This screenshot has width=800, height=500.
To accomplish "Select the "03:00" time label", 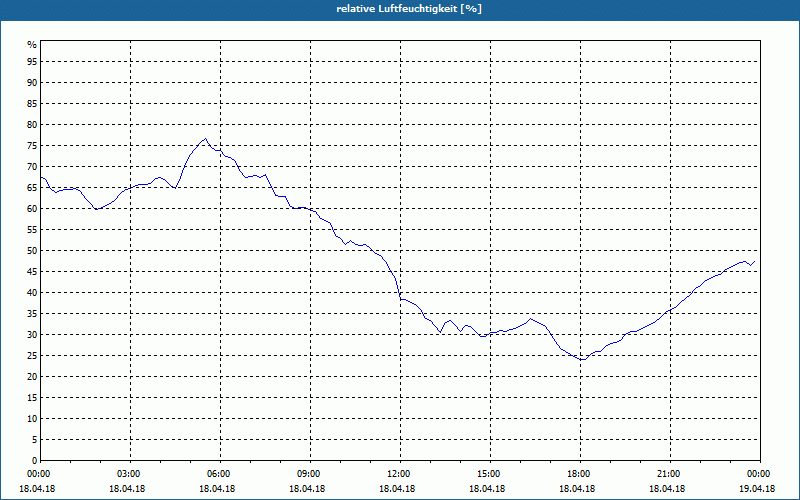I will click(131, 474).
